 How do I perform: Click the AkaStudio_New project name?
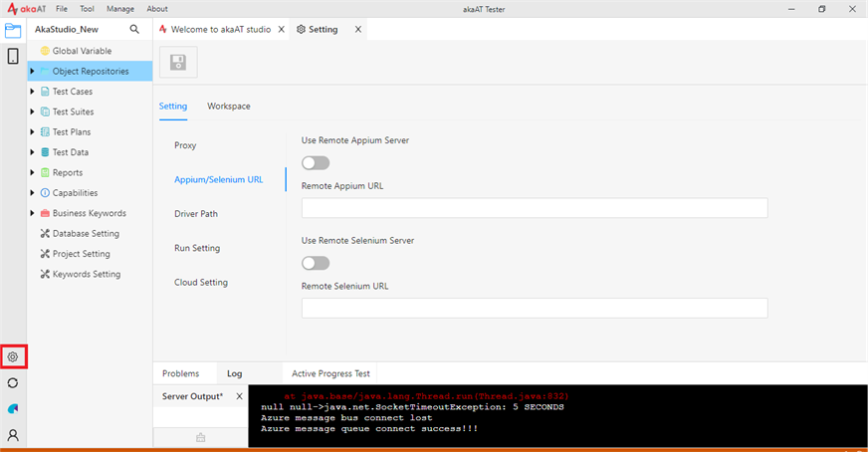point(67,29)
